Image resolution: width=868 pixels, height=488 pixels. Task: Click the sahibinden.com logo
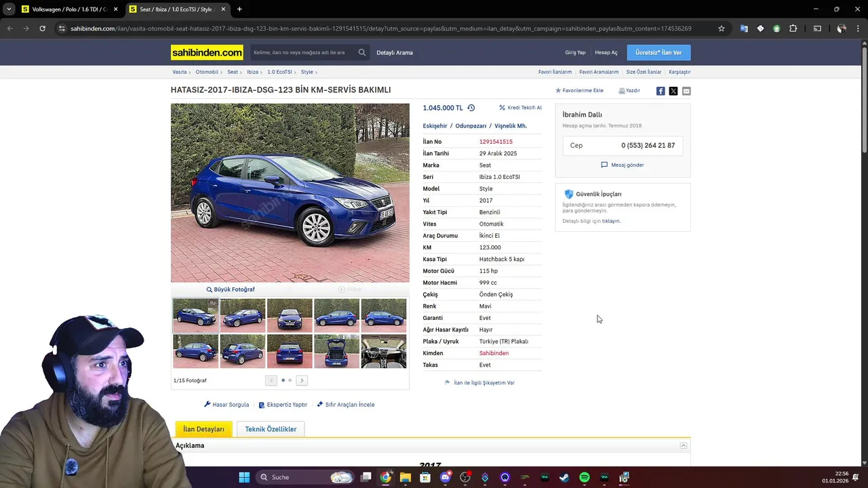click(207, 52)
